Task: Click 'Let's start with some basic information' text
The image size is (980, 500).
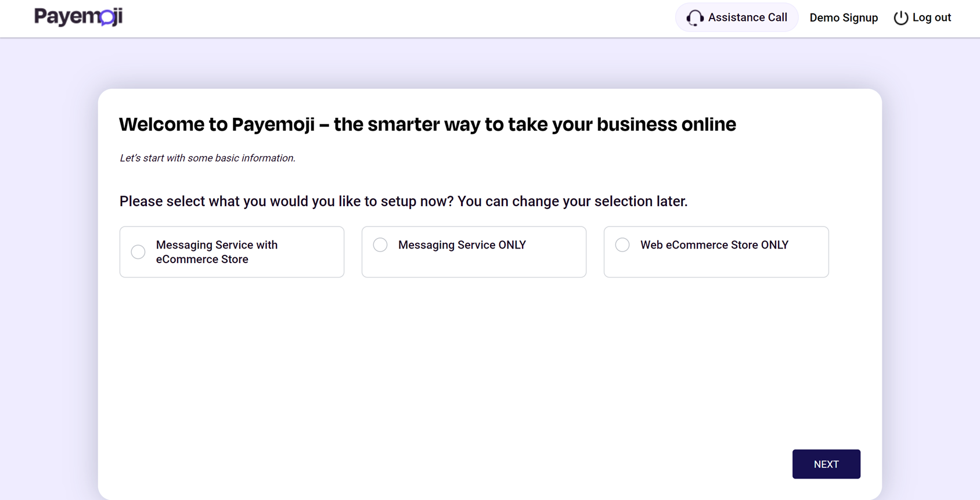Action: click(207, 158)
